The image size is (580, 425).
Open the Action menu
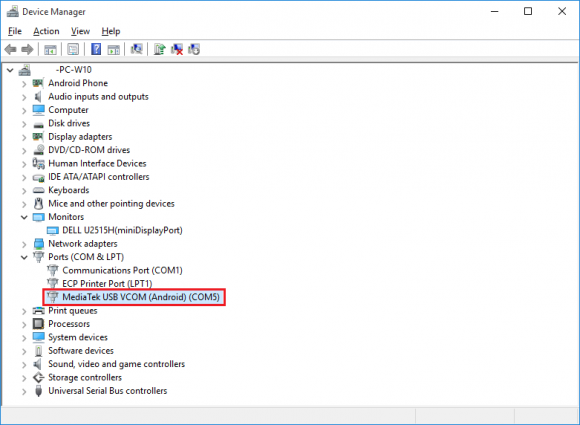[46, 31]
